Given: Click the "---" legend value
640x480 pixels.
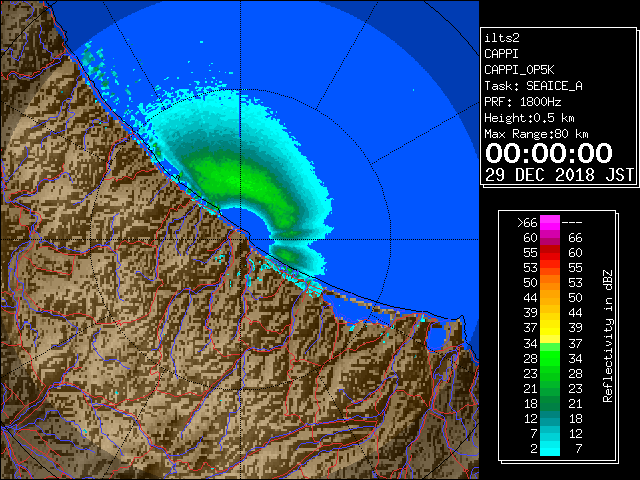Looking at the screenshot, I should 572,223.
